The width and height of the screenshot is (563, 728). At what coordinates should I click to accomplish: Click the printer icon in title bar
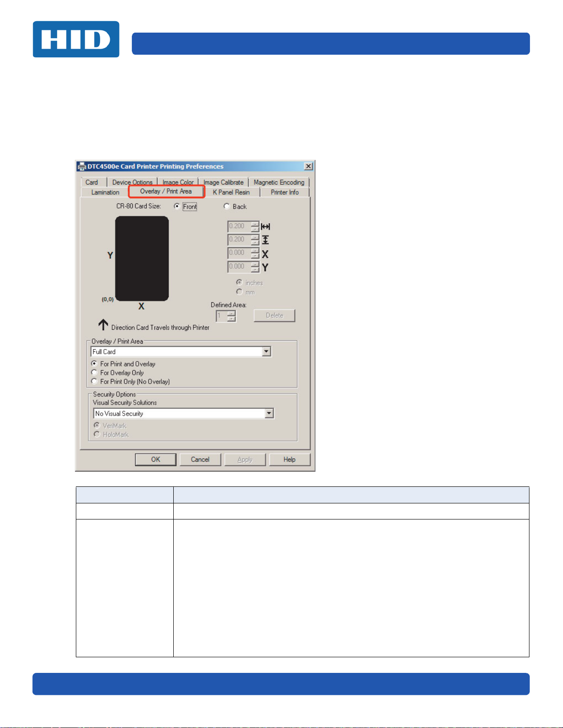click(82, 166)
